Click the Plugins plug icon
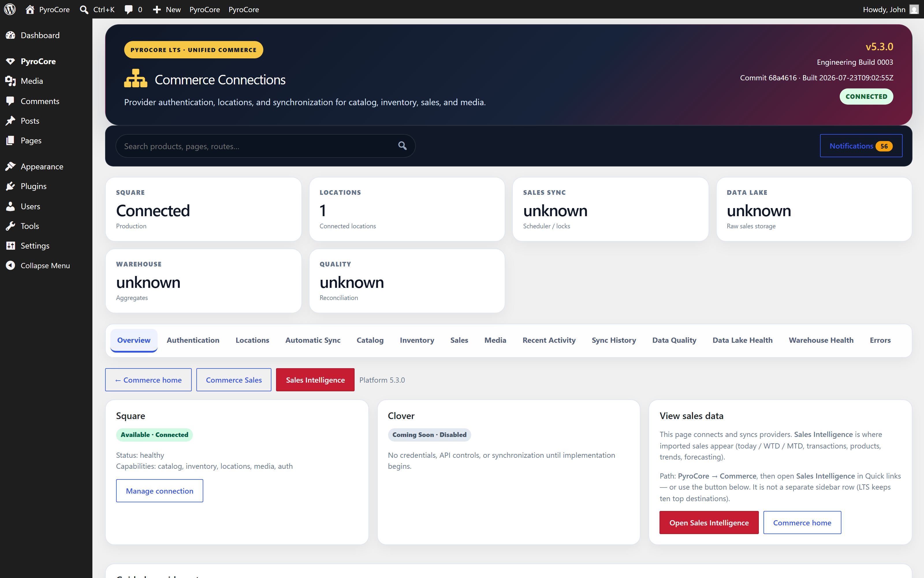Viewport: 924px width, 578px height. coord(11,186)
